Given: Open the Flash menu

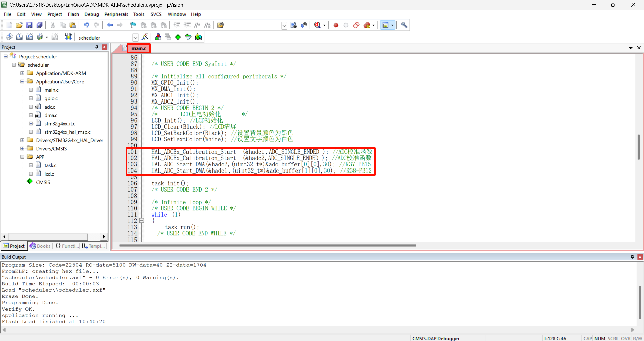Looking at the screenshot, I should tap(73, 14).
